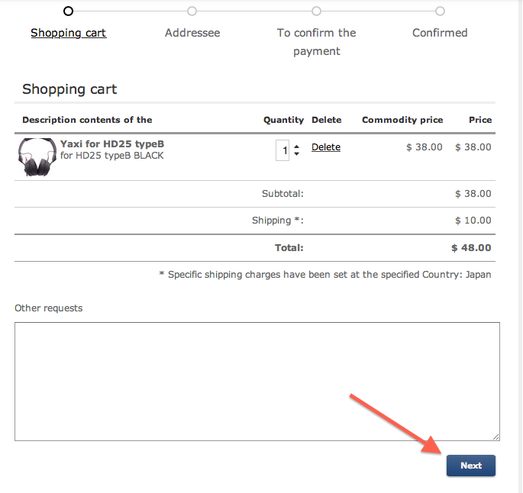The image size is (523, 493).
Task: Delete the Yaxi HD25 typeB item
Action: pyautogui.click(x=326, y=147)
